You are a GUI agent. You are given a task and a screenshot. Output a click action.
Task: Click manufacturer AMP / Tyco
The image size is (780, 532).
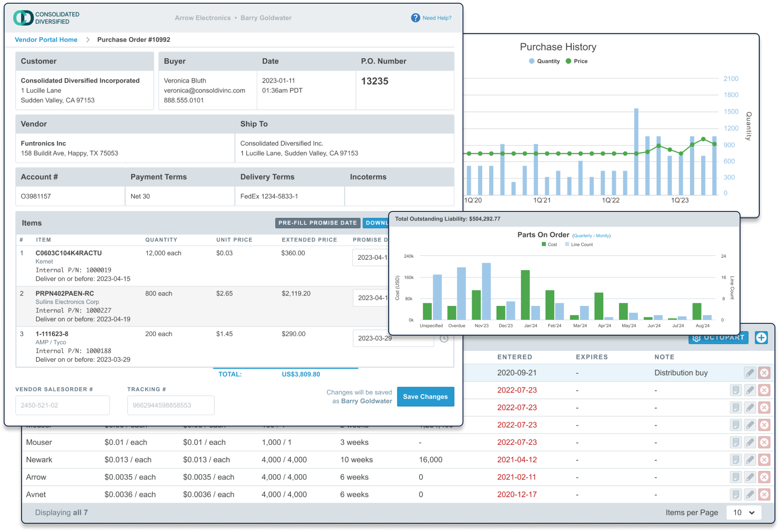[x=51, y=342]
